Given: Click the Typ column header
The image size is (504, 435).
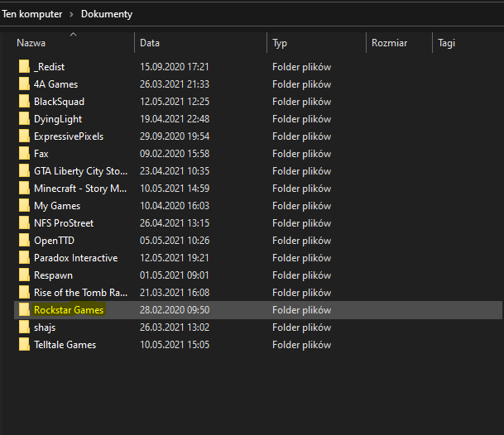Looking at the screenshot, I should tap(280, 43).
